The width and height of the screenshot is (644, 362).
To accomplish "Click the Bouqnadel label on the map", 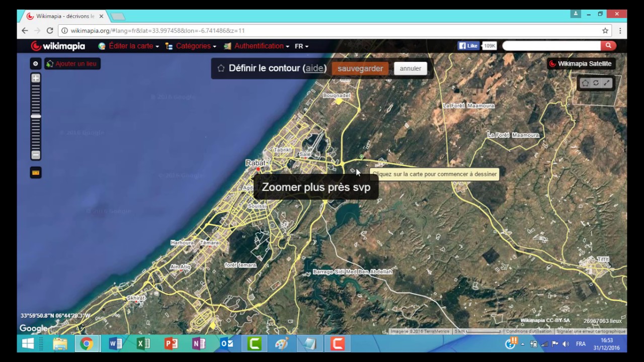I will [x=337, y=95].
